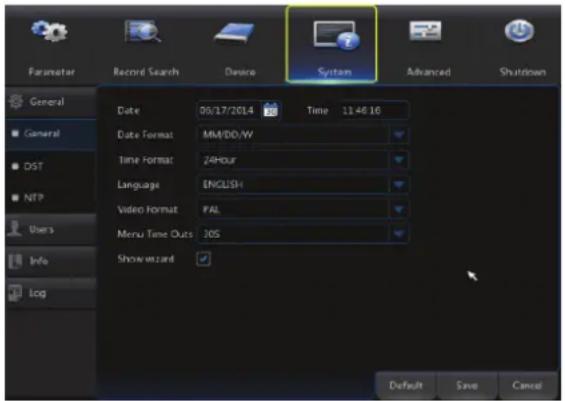Expand the Time Format dropdown
The image size is (565, 401).
tap(399, 160)
